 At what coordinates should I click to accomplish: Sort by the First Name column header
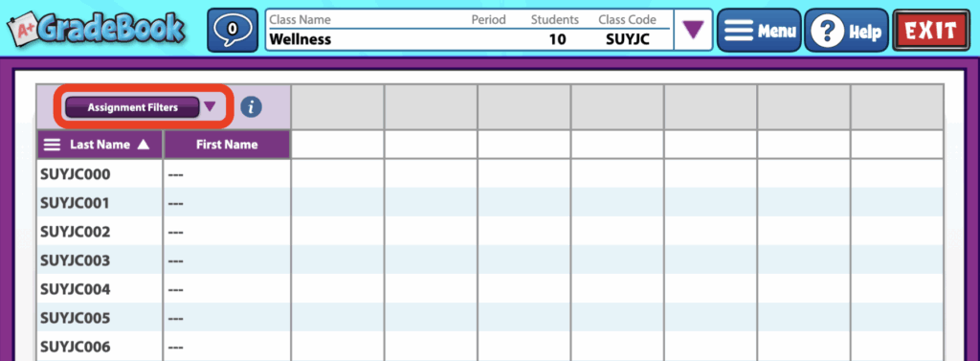[227, 145]
